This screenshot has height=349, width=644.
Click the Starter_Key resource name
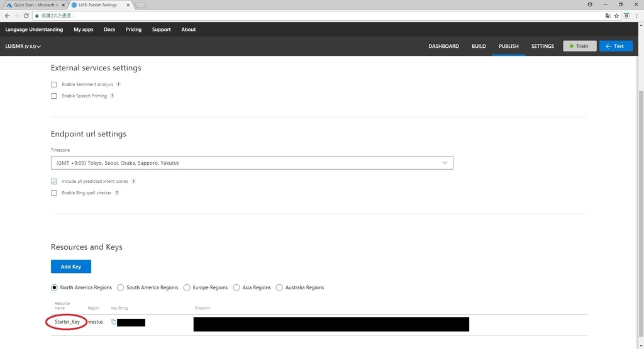point(67,322)
